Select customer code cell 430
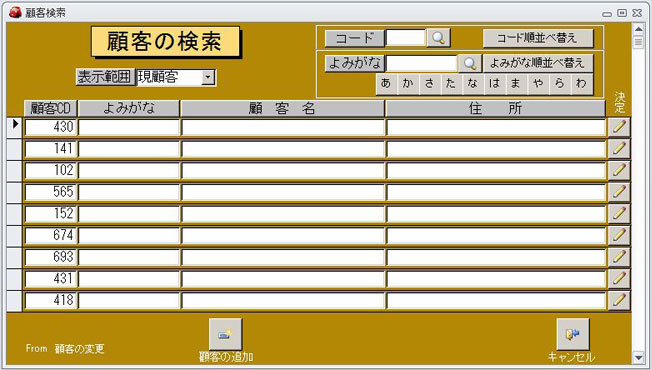The height and width of the screenshot is (370, 652). tap(51, 127)
